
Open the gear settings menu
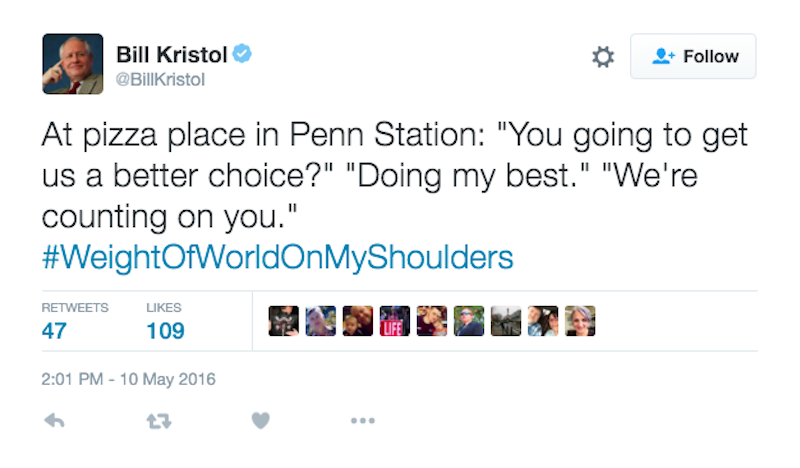coord(603,57)
